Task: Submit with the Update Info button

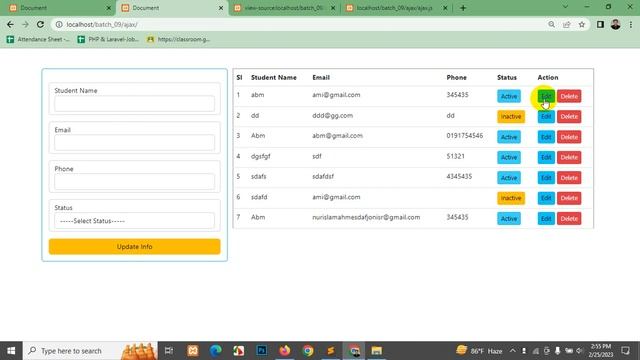Action: click(x=134, y=247)
